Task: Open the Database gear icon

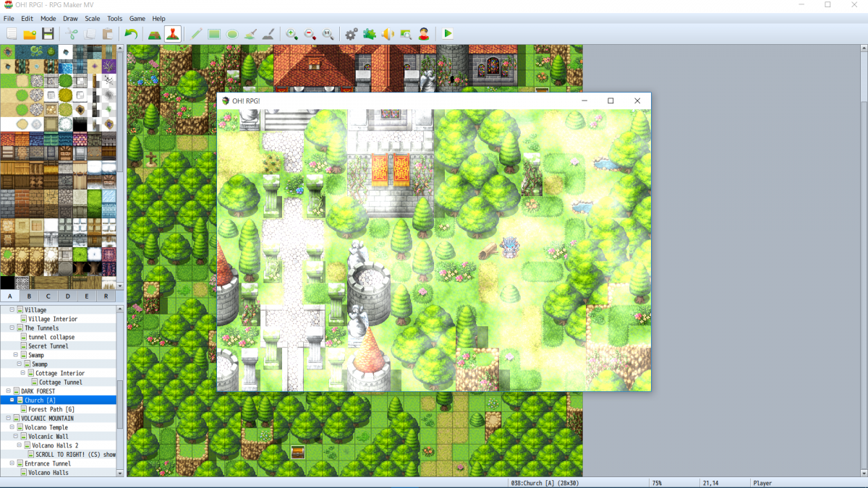Action: pos(352,33)
